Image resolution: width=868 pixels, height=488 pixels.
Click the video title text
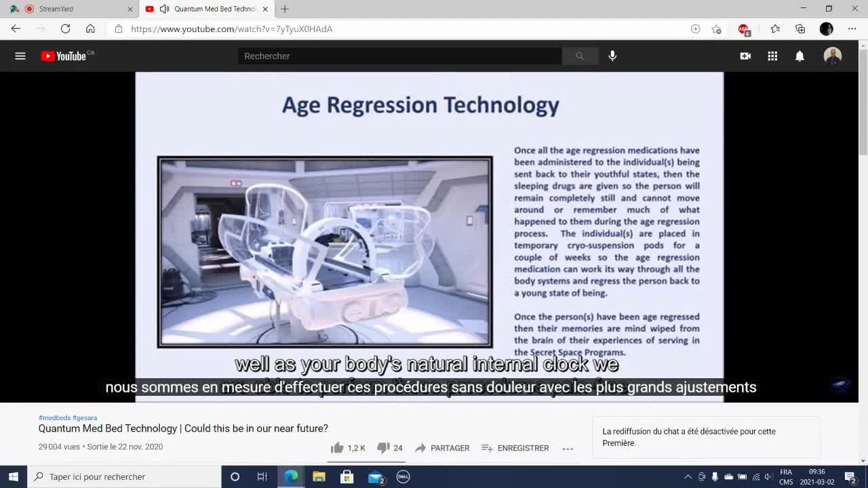[183, 428]
